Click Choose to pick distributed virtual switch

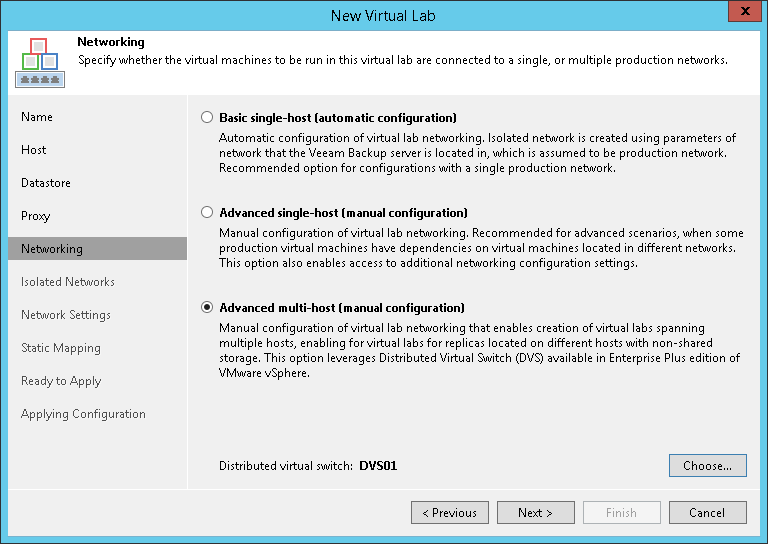(x=707, y=465)
